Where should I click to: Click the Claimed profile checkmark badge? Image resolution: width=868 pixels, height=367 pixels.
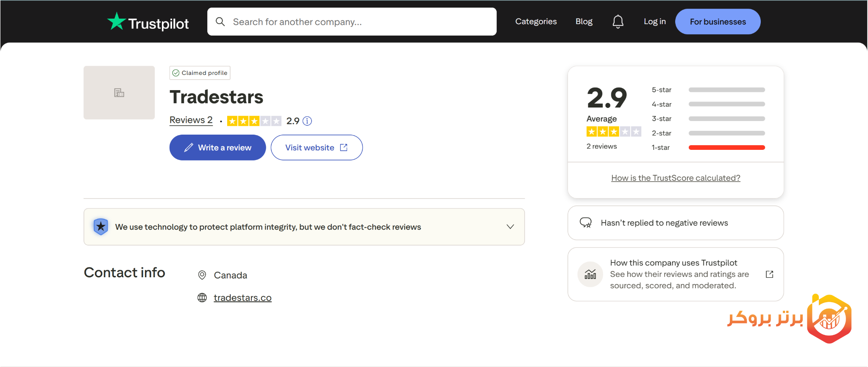200,73
